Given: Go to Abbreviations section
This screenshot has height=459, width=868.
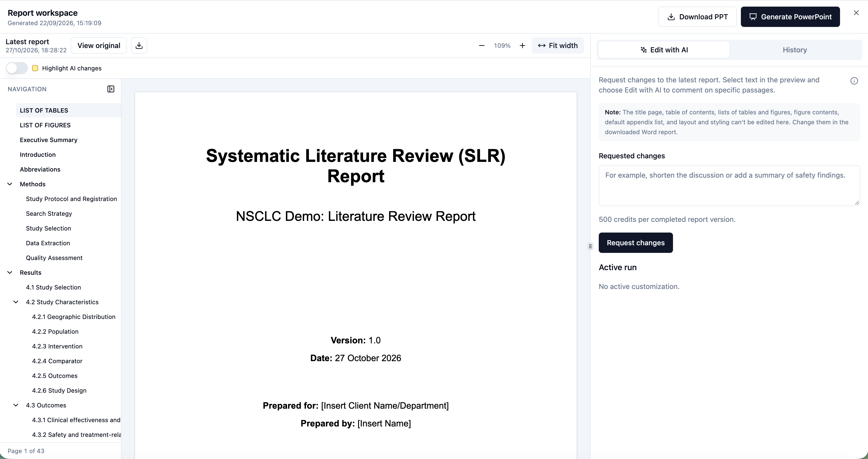Looking at the screenshot, I should click(x=68, y=169).
